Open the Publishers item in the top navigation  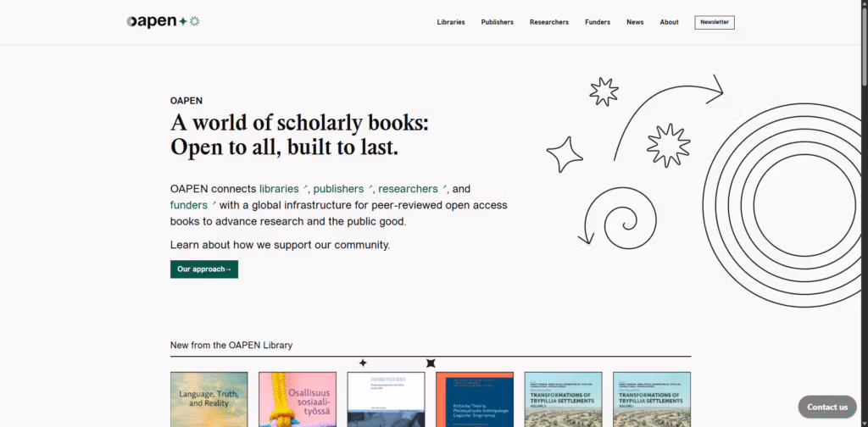(x=497, y=22)
